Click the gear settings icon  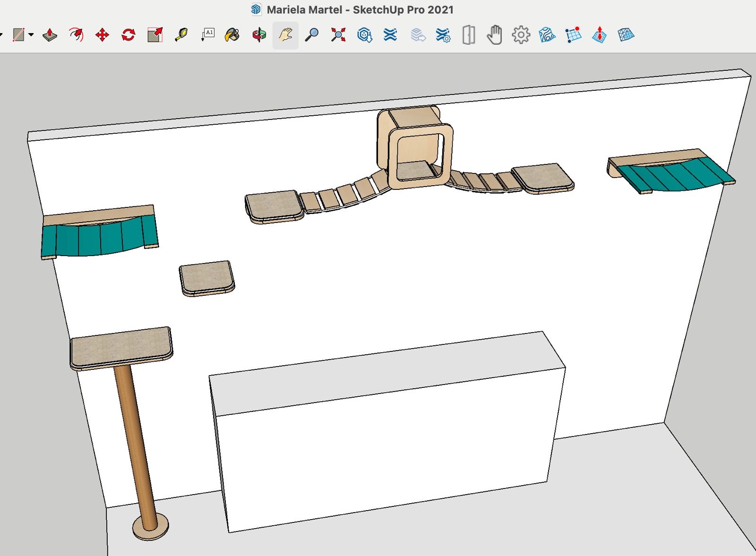[x=521, y=35]
